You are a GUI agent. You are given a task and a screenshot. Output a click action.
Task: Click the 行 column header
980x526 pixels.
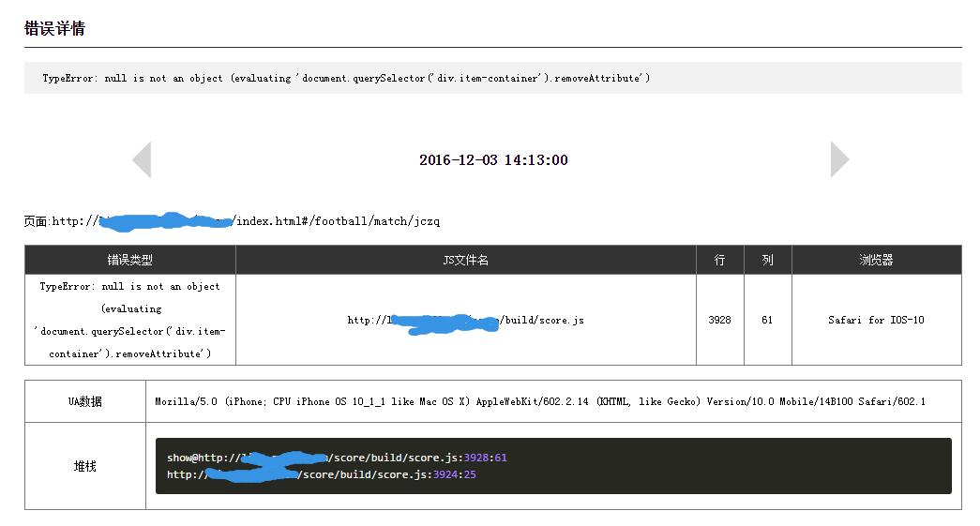point(719,260)
